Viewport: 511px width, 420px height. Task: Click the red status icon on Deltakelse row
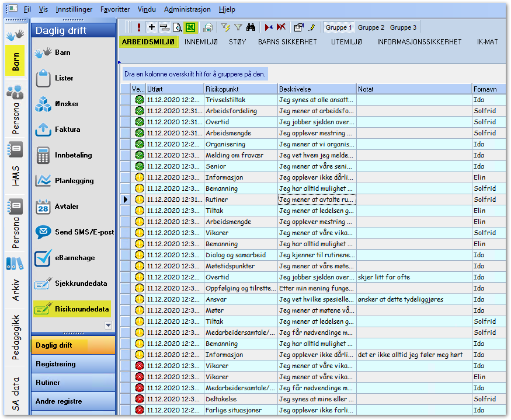140,399
